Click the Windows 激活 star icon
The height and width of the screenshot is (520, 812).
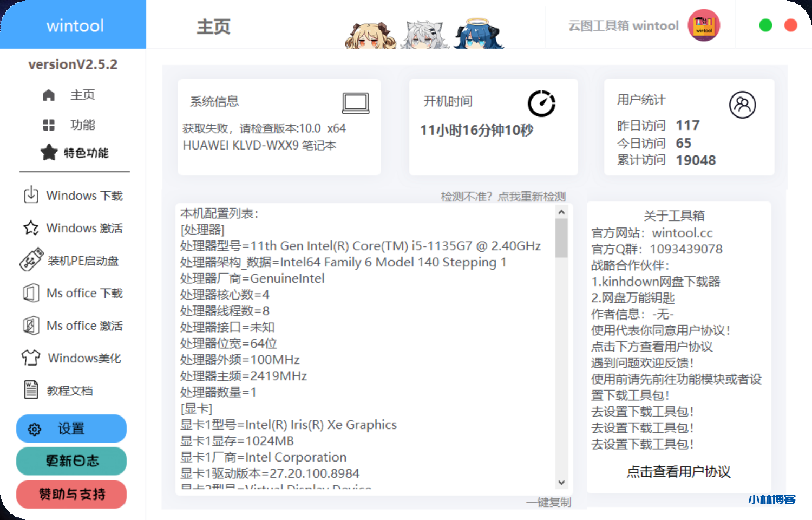click(x=31, y=228)
